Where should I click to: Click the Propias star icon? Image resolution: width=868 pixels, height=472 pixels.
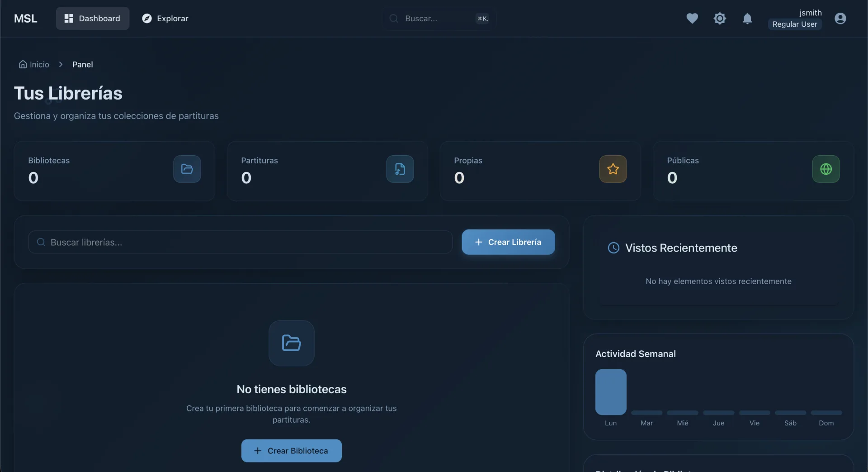point(613,169)
